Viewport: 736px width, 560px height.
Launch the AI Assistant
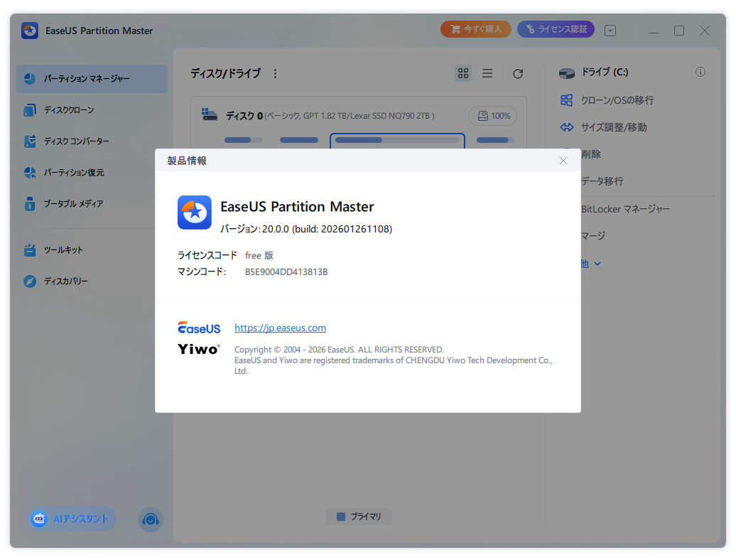pos(70,519)
